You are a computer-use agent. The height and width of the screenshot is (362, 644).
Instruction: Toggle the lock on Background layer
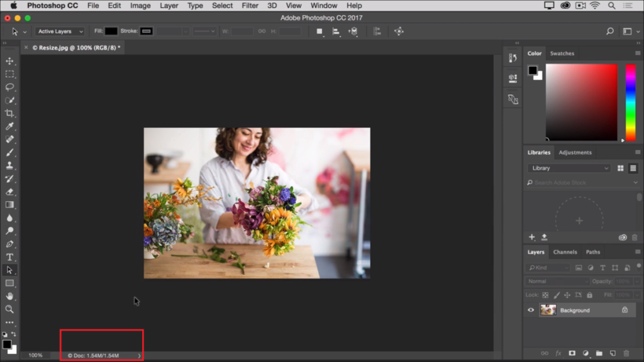[x=625, y=310]
